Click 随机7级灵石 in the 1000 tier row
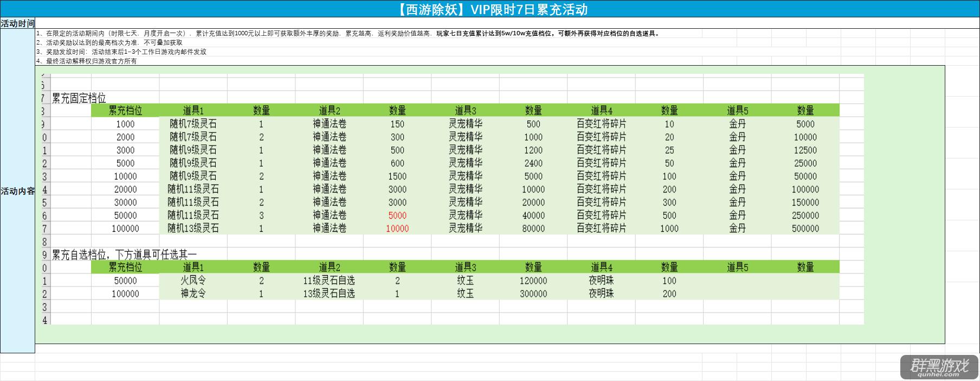 coord(194,124)
